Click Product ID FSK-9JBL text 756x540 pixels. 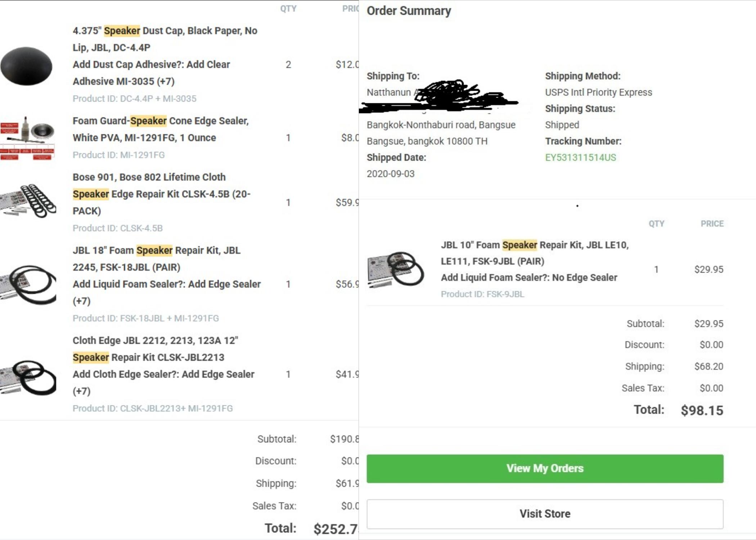tap(482, 294)
